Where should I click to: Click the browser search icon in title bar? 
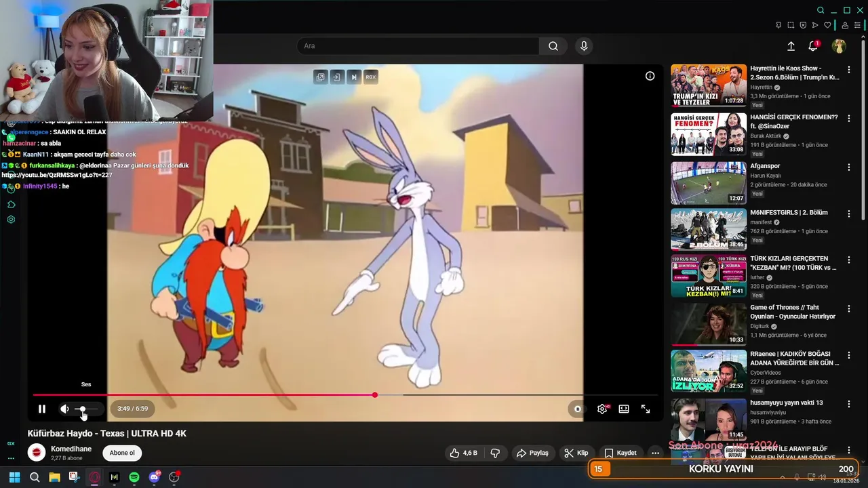point(821,10)
